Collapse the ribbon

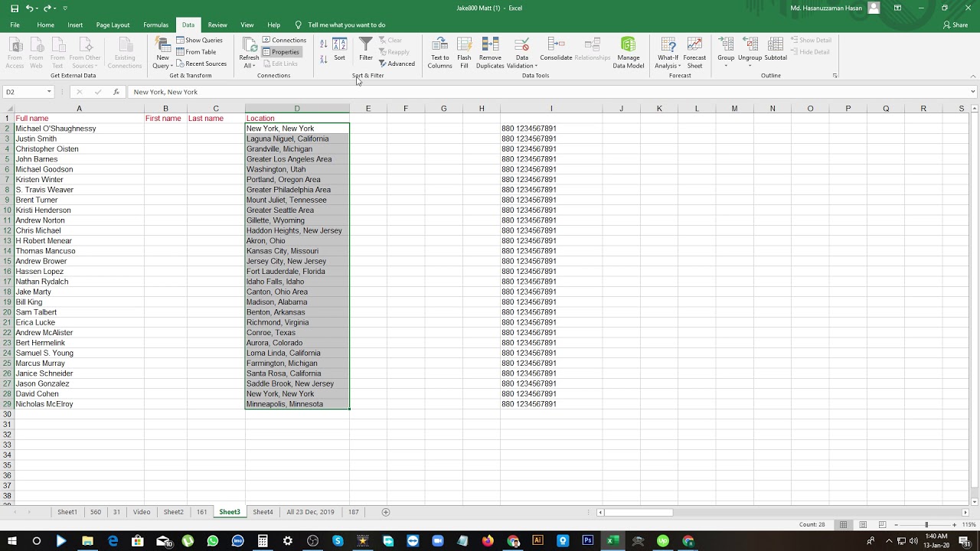(973, 76)
